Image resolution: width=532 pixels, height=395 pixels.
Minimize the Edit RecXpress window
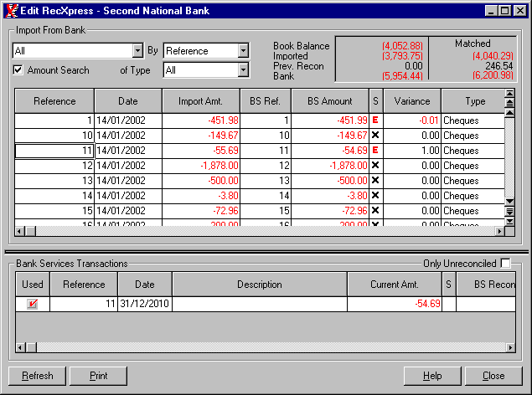(x=491, y=11)
